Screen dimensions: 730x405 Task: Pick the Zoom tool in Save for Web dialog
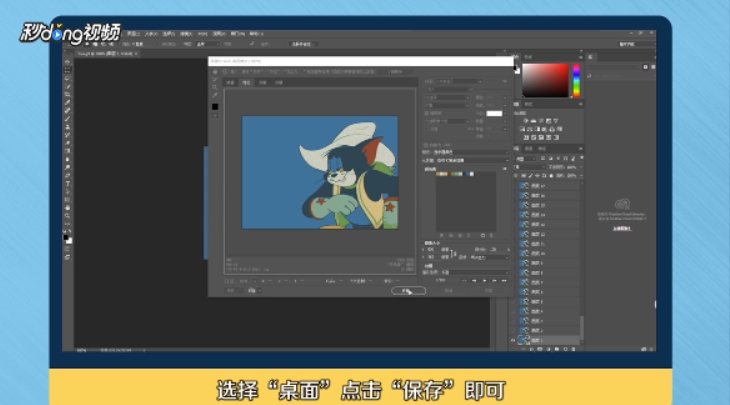[x=215, y=87]
